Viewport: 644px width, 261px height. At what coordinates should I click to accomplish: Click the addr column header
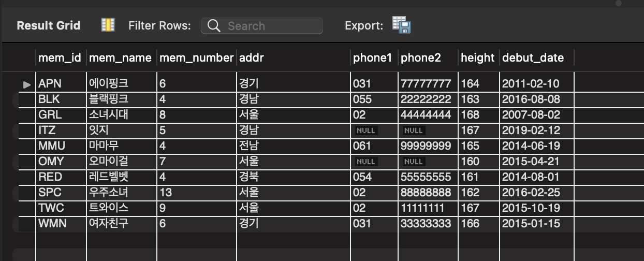click(x=293, y=57)
